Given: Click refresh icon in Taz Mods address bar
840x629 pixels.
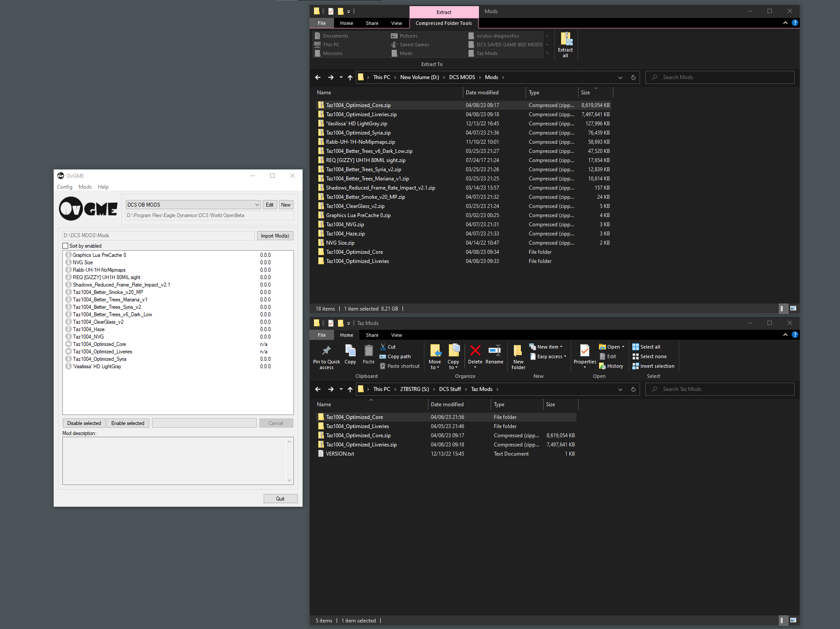Looking at the screenshot, I should click(x=633, y=389).
